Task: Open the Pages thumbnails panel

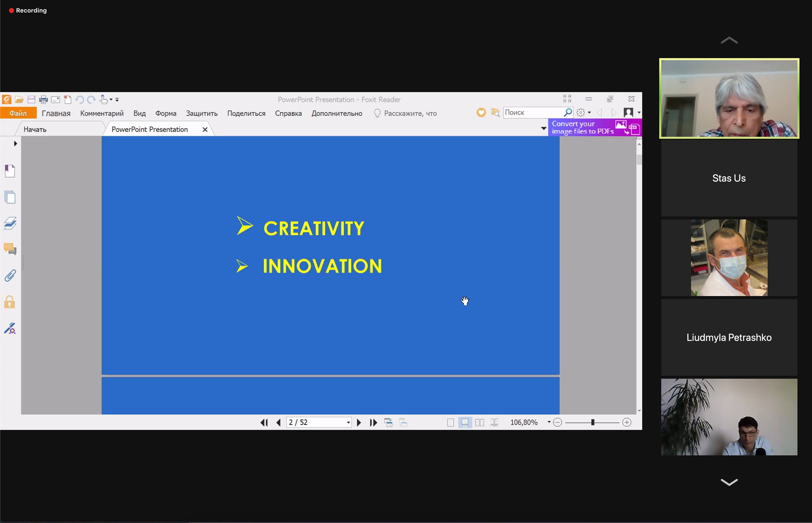Action: [10, 197]
